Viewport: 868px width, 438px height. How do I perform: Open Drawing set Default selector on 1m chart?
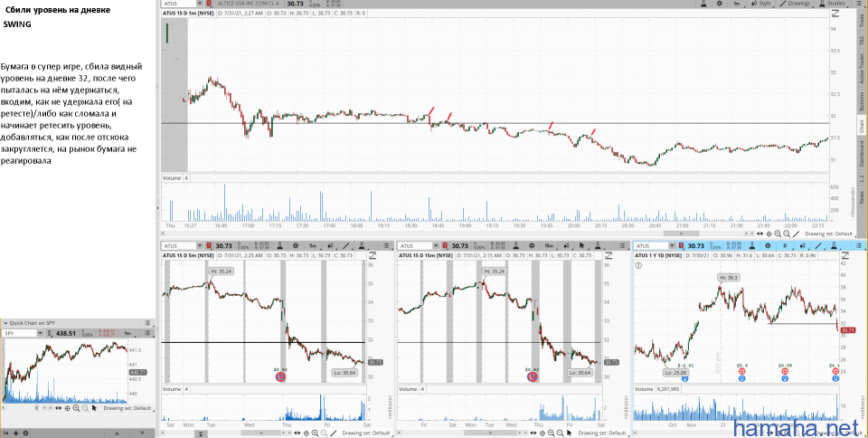pyautogui.click(x=829, y=233)
